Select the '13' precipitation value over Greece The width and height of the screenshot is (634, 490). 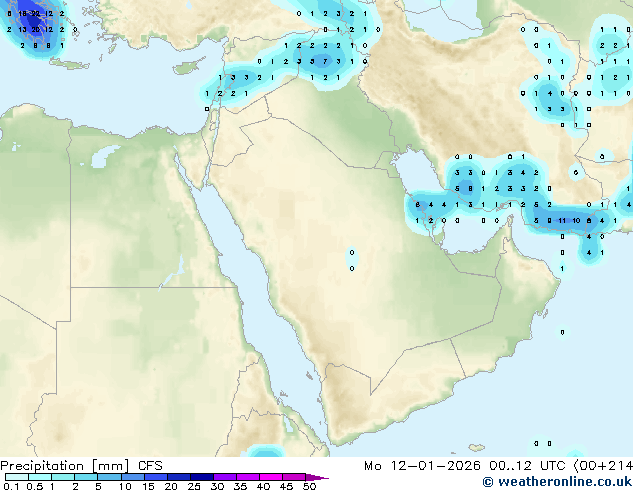coord(23,30)
